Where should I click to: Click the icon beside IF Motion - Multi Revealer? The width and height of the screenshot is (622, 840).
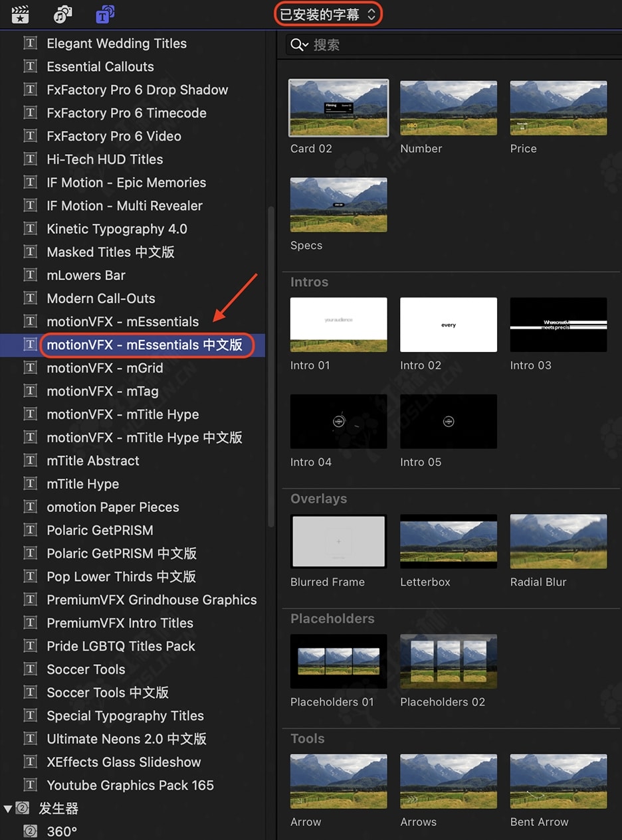click(30, 206)
